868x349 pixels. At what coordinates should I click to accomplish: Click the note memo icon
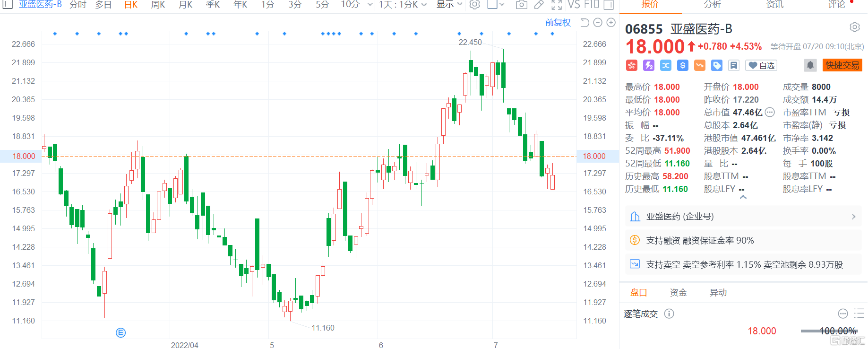click(x=734, y=65)
